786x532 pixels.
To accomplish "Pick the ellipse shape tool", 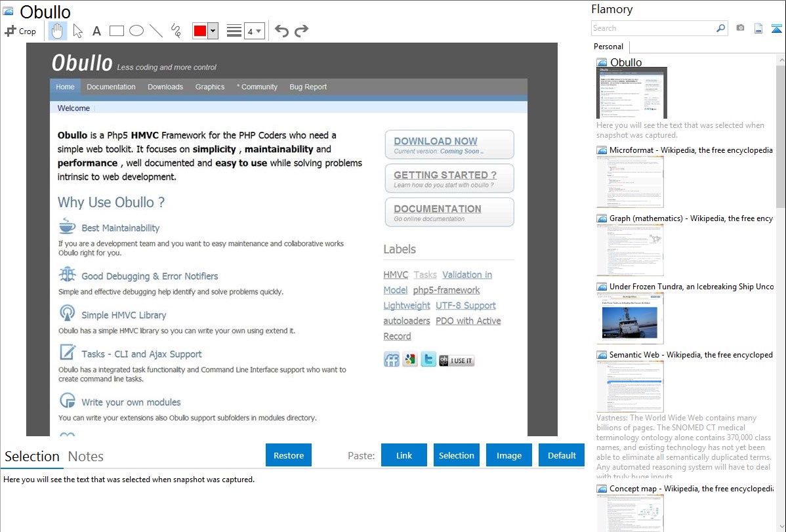I will click(136, 31).
